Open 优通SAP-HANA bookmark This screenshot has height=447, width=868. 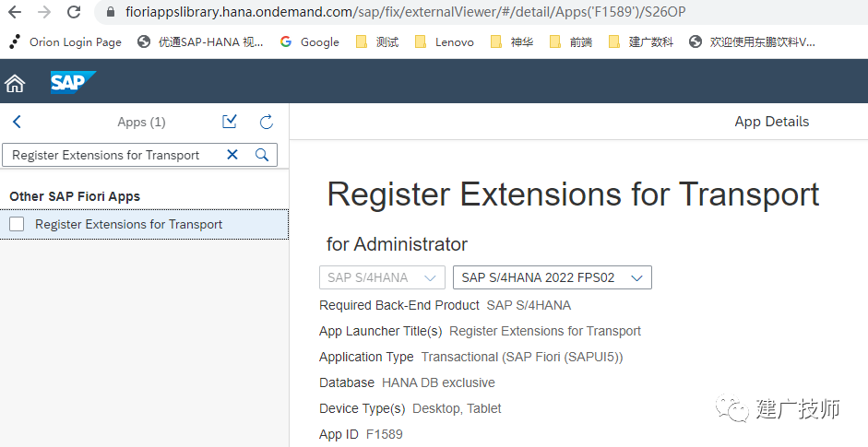[x=200, y=42]
